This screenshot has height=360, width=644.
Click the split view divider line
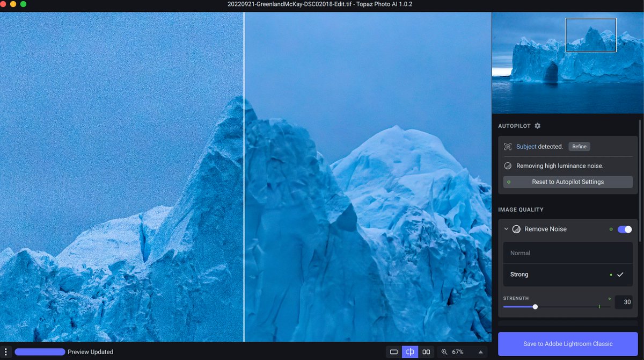click(244, 177)
